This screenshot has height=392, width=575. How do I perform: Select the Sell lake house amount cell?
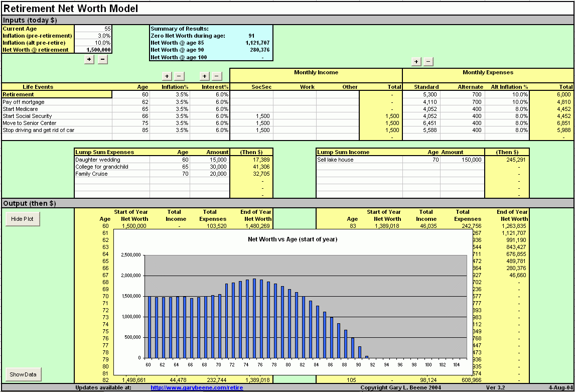coord(462,160)
